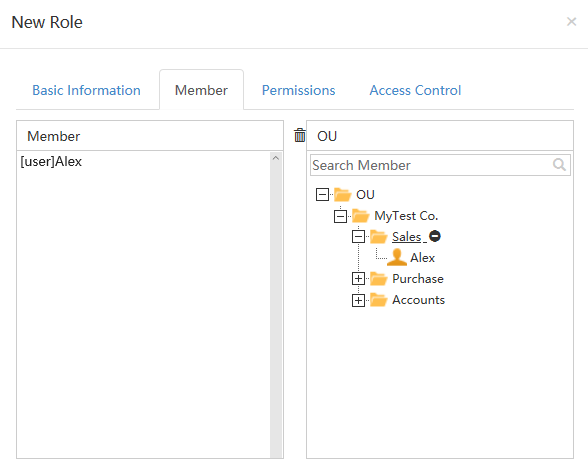The height and width of the screenshot is (476, 588).
Task: Click the remove icon beside Sales
Action: [435, 236]
